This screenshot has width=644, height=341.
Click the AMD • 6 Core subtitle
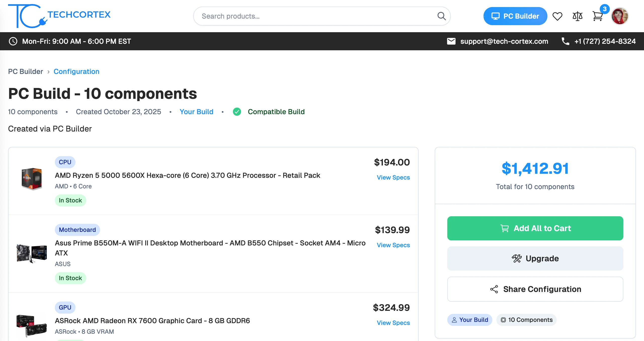pyautogui.click(x=73, y=186)
